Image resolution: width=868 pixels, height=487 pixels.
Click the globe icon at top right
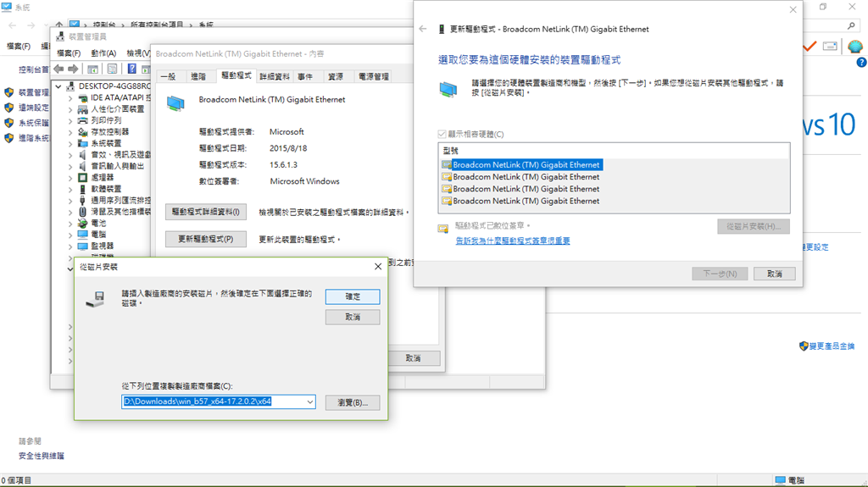[x=854, y=47]
